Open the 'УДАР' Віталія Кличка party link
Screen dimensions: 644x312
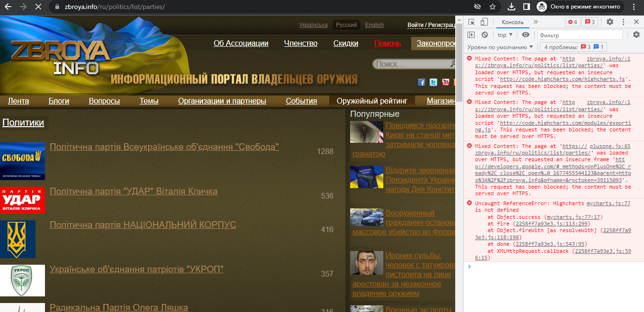click(133, 191)
